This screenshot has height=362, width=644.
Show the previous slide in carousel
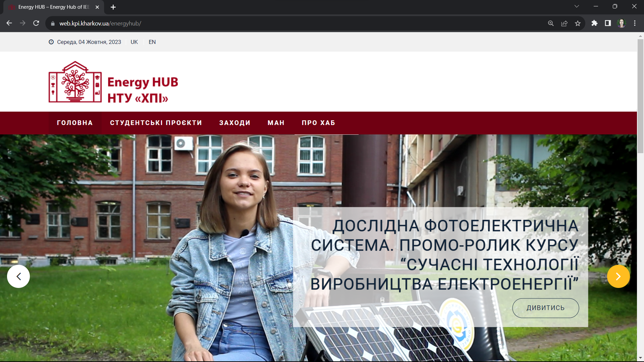tap(18, 277)
